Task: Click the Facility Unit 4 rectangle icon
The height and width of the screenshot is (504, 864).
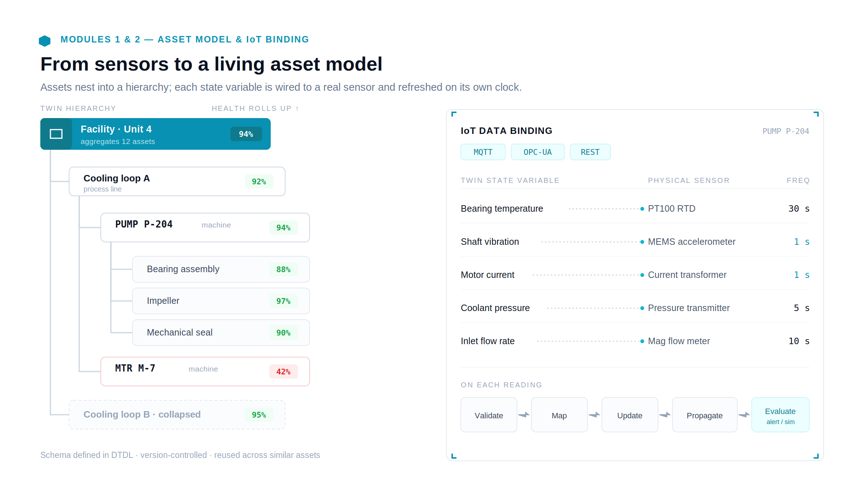Action: pyautogui.click(x=56, y=134)
